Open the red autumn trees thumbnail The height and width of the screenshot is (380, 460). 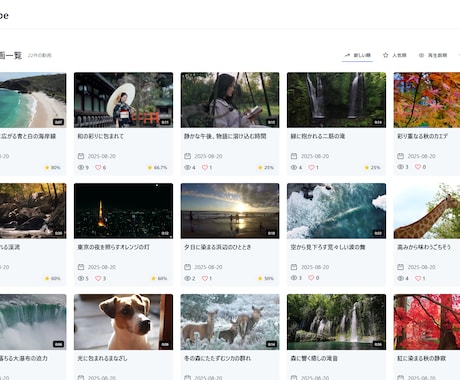pos(427,322)
